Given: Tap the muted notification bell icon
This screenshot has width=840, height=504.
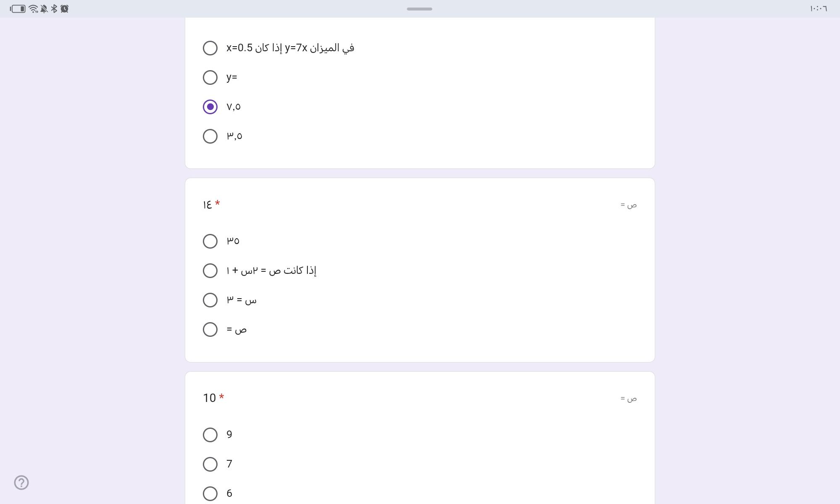Looking at the screenshot, I should click(44, 9).
